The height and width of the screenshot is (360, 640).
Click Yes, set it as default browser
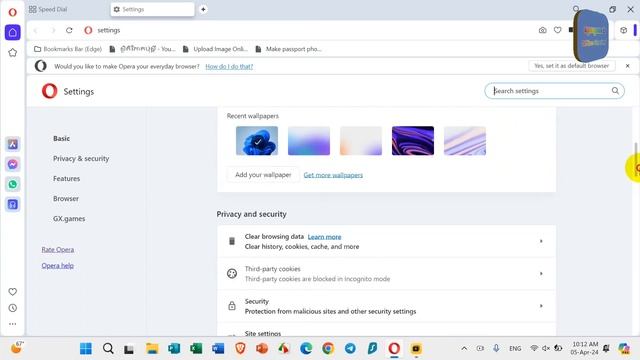(571, 66)
